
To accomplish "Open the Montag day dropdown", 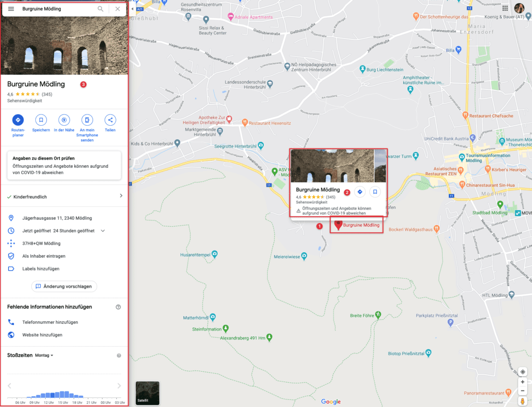I will (x=44, y=356).
